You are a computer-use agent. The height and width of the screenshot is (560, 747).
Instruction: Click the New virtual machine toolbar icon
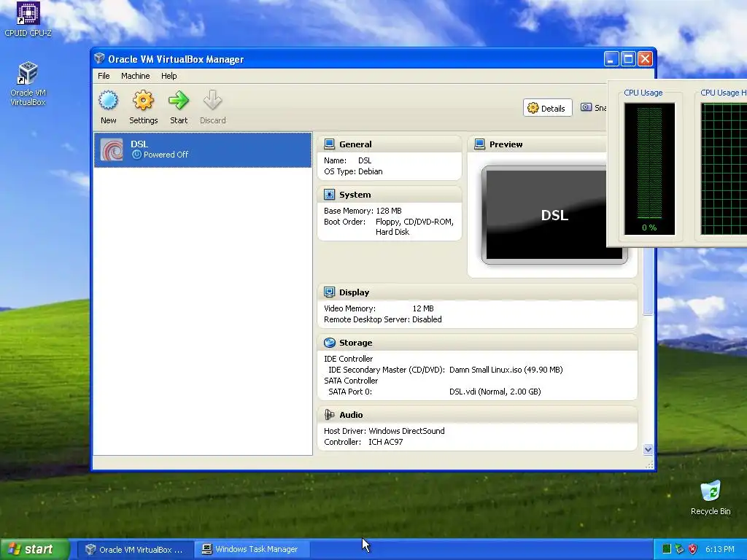click(x=109, y=101)
